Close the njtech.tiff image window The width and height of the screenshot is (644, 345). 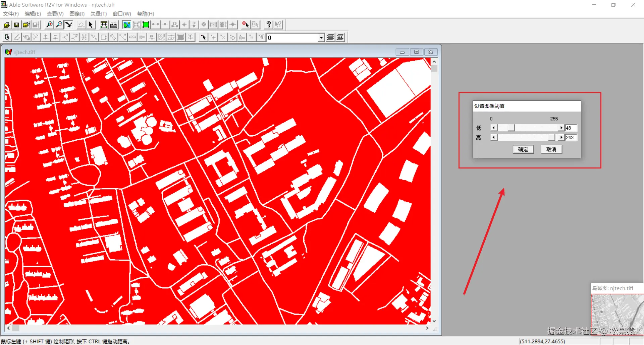(431, 52)
